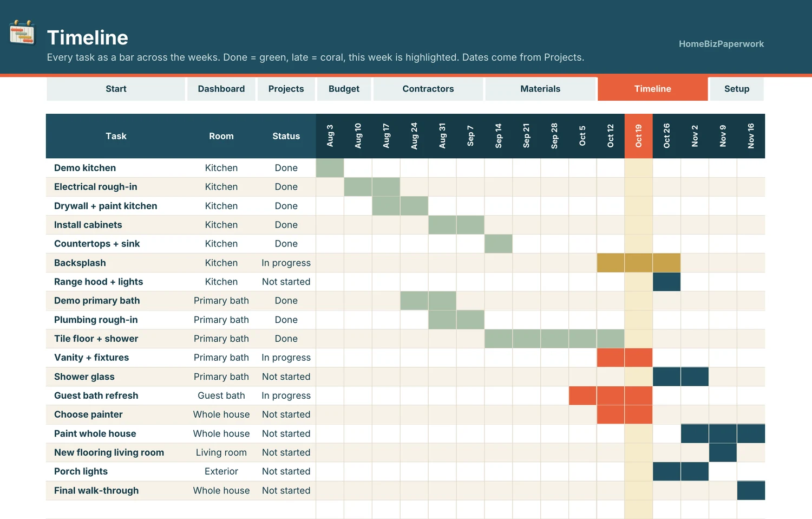Click the Task column header
The height and width of the screenshot is (519, 812).
point(116,136)
